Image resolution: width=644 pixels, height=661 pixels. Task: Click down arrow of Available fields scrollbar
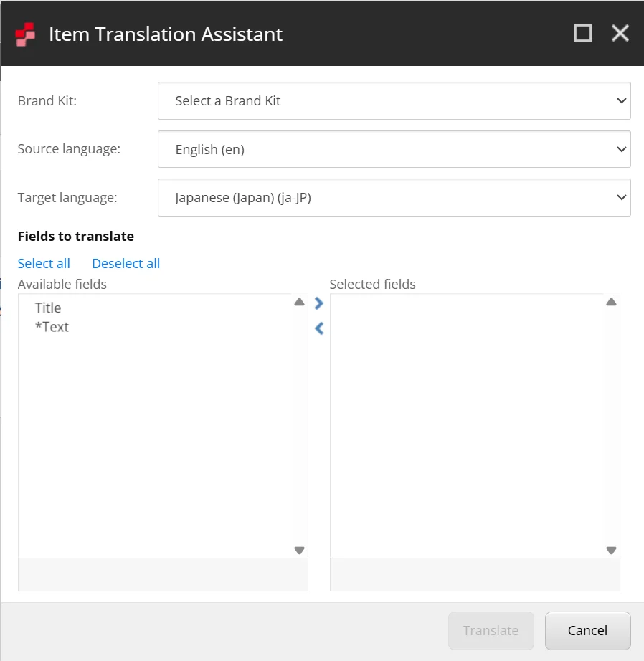[x=300, y=550]
